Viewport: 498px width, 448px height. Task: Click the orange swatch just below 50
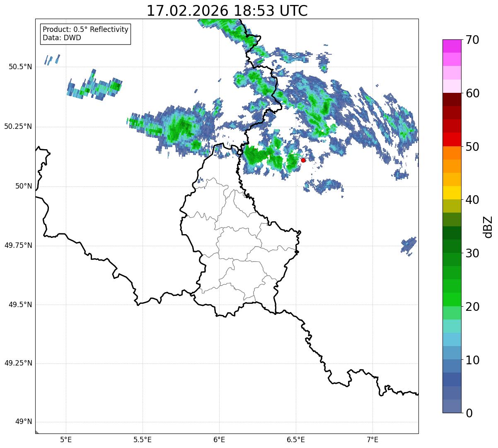[x=452, y=153]
